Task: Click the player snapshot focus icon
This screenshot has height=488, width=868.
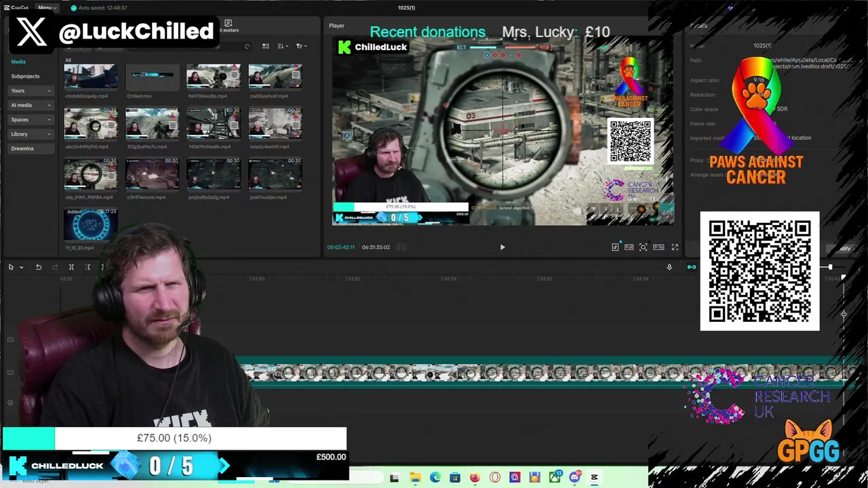Action: [643, 247]
